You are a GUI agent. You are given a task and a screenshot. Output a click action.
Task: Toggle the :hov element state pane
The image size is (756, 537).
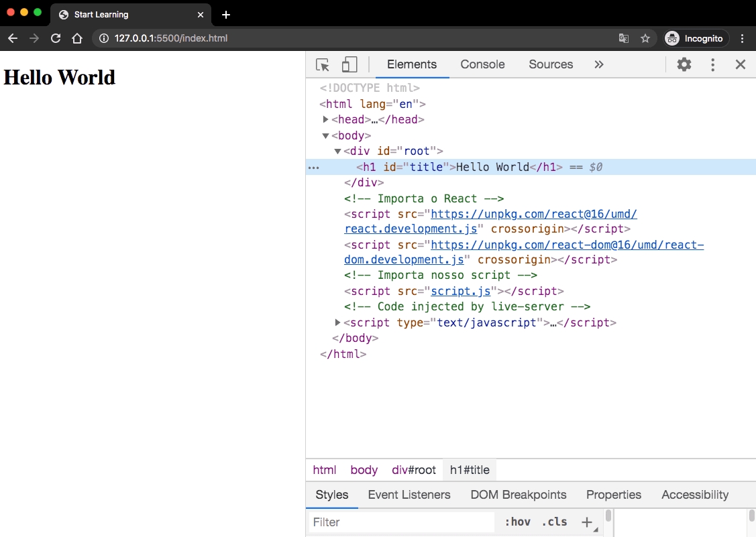tap(517, 522)
